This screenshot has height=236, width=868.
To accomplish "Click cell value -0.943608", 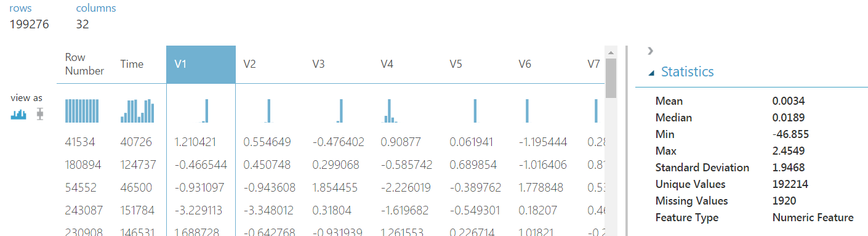I will 269,187.
